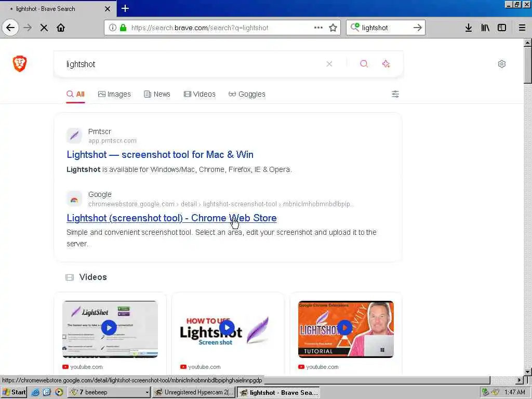This screenshot has width=532, height=399.
Task: Click the Prntscr feather favicon
Action: 74,136
